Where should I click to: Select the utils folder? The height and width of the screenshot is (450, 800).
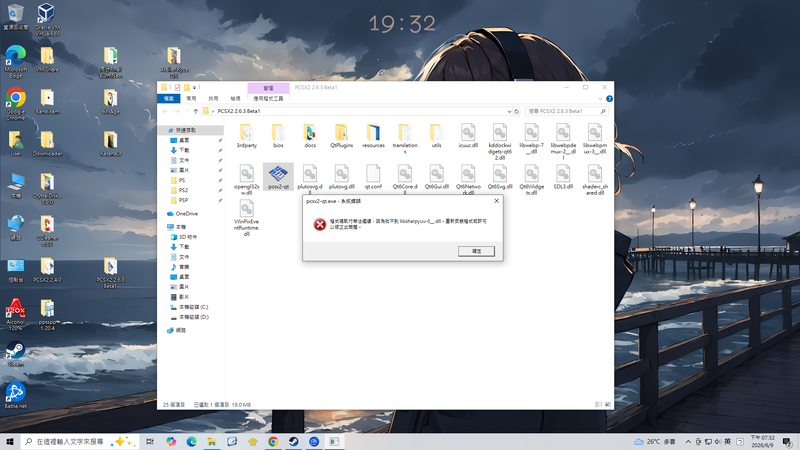[x=436, y=136]
